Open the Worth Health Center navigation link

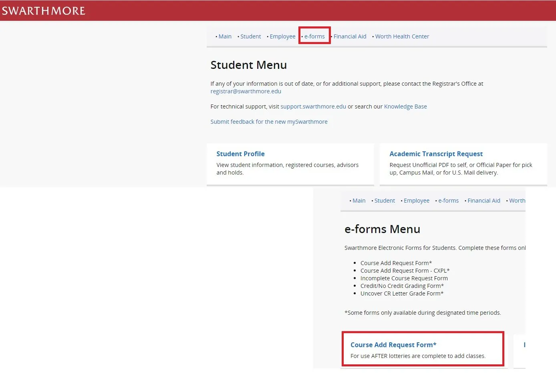click(x=402, y=36)
